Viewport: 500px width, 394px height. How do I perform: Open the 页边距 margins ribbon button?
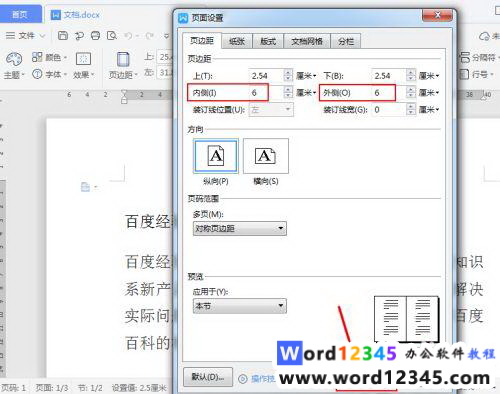point(123,65)
